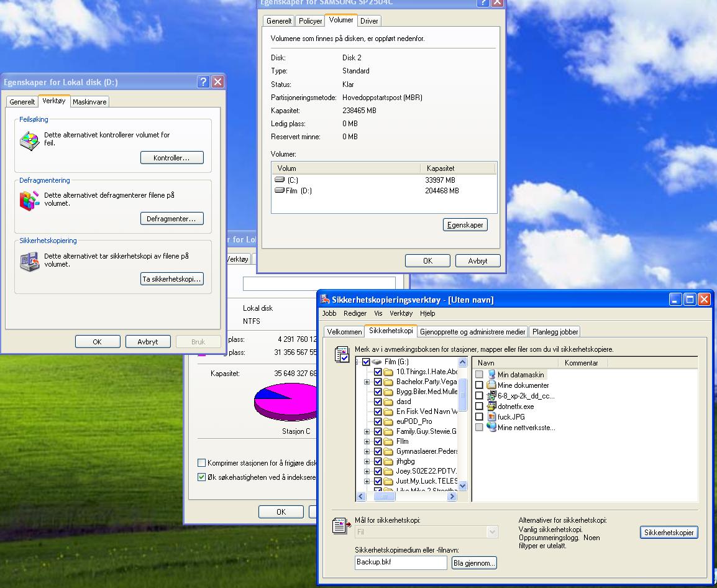The image size is (717, 588).
Task: Click the Kontroller... button
Action: pos(172,157)
